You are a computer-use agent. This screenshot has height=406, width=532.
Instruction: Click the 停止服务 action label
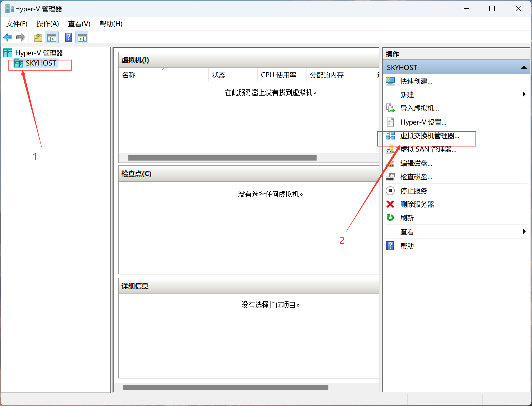(414, 191)
